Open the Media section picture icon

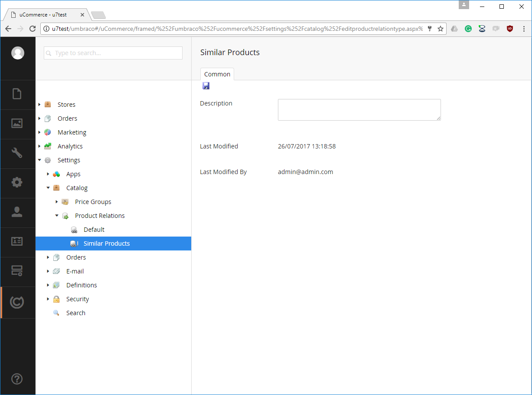click(x=17, y=123)
